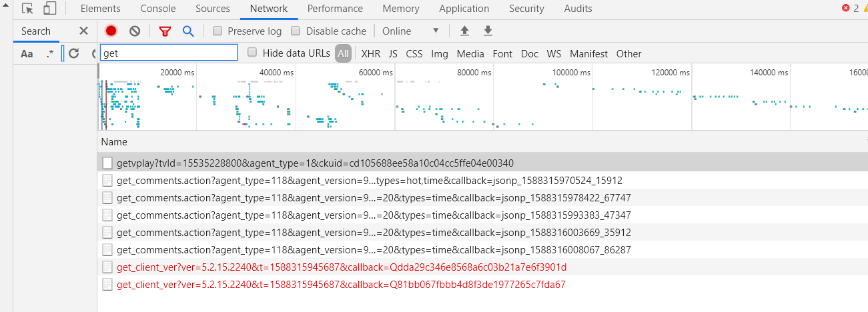Close the Search panel
The height and width of the screenshot is (312, 868).
[x=83, y=31]
